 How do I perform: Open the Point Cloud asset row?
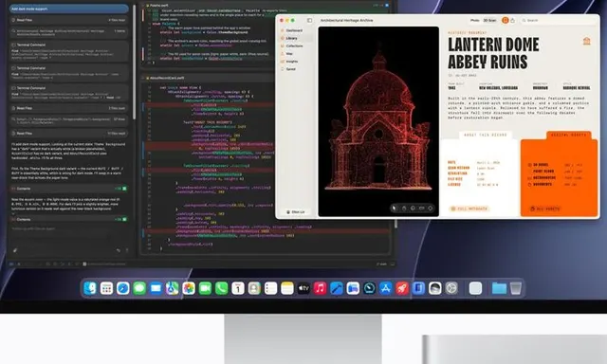pos(556,172)
